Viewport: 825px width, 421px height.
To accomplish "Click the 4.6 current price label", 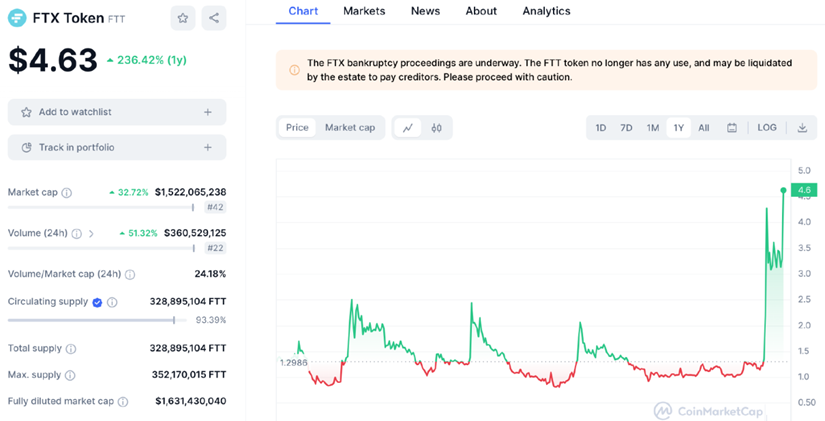I will [x=804, y=190].
